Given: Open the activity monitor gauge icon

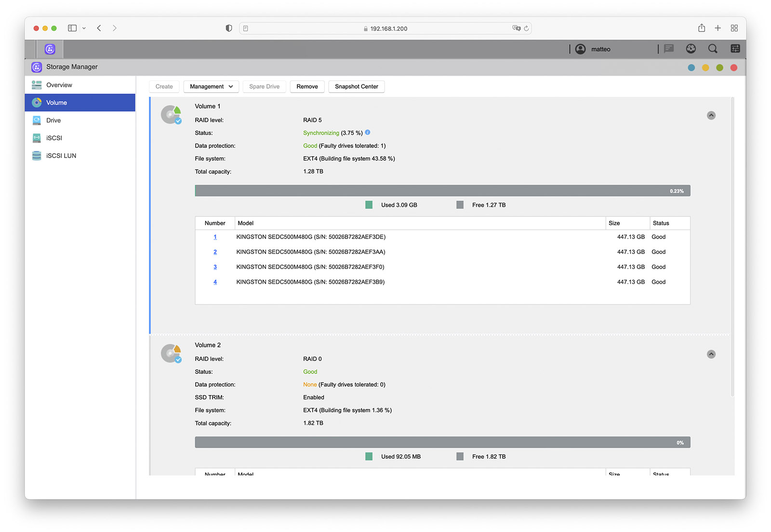Looking at the screenshot, I should (x=691, y=49).
